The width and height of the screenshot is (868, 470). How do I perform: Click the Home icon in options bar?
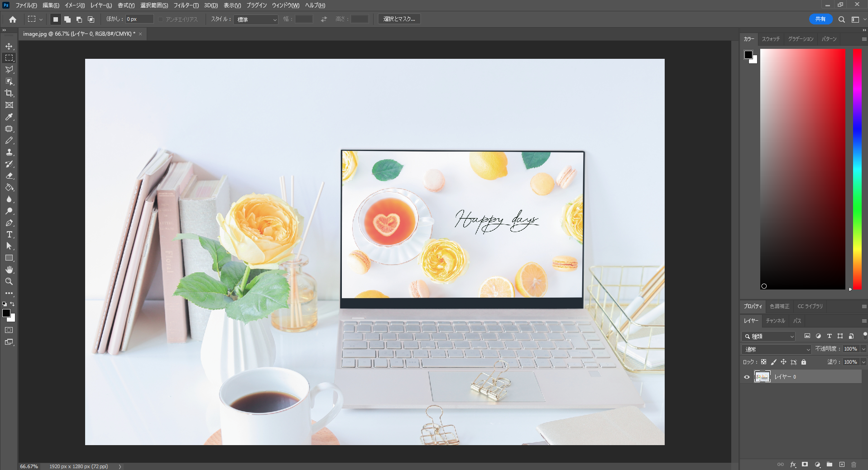coord(13,19)
